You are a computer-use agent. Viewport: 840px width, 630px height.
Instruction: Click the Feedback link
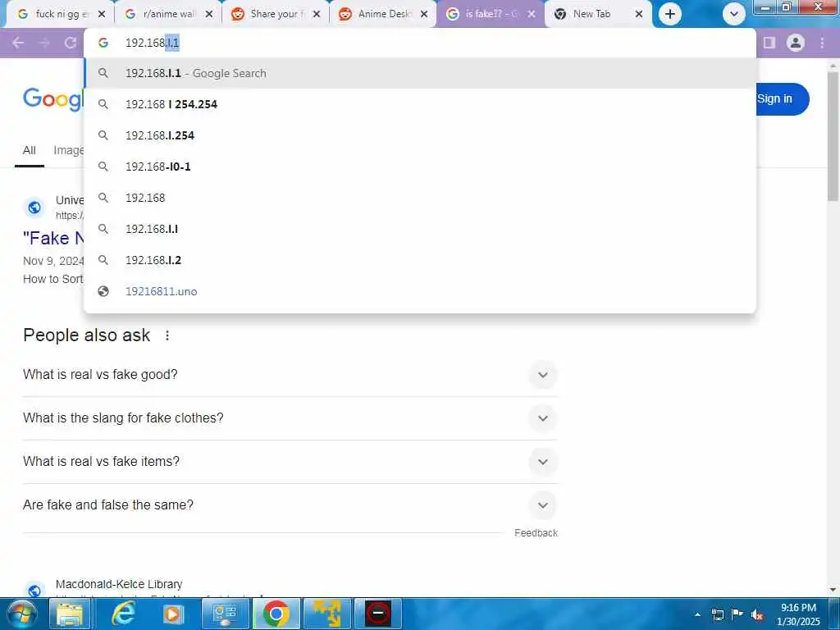536,533
